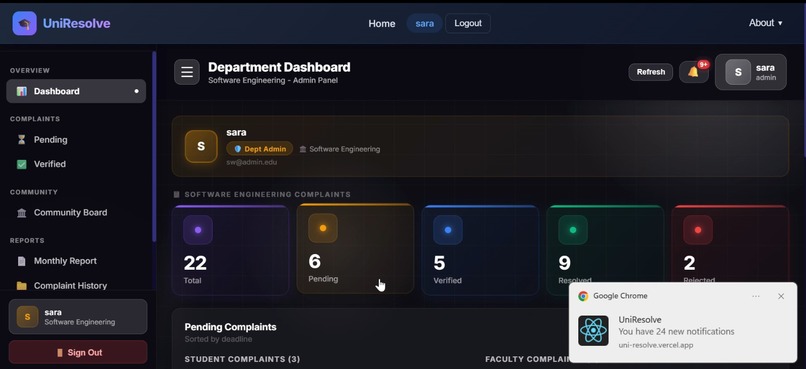
Task: Click the Refresh button
Action: [x=651, y=72]
